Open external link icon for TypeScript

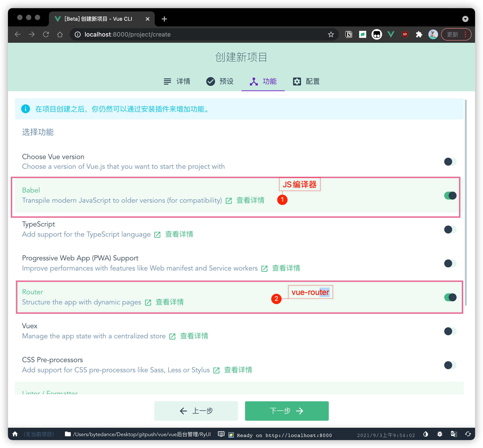tap(157, 235)
